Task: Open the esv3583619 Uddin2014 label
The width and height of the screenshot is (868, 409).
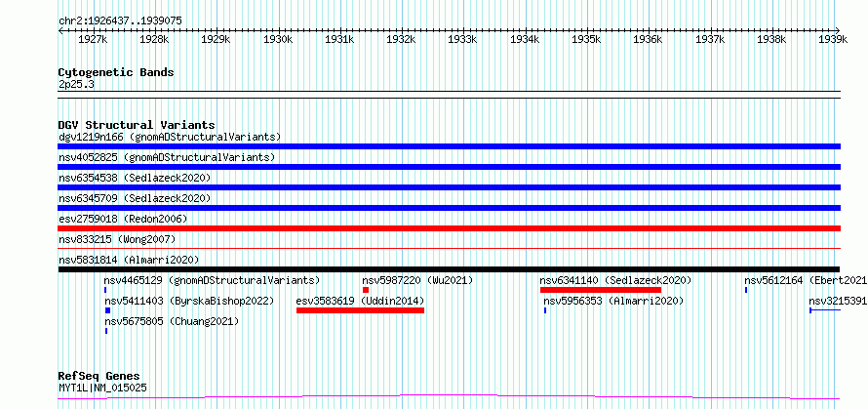Action: tap(361, 301)
